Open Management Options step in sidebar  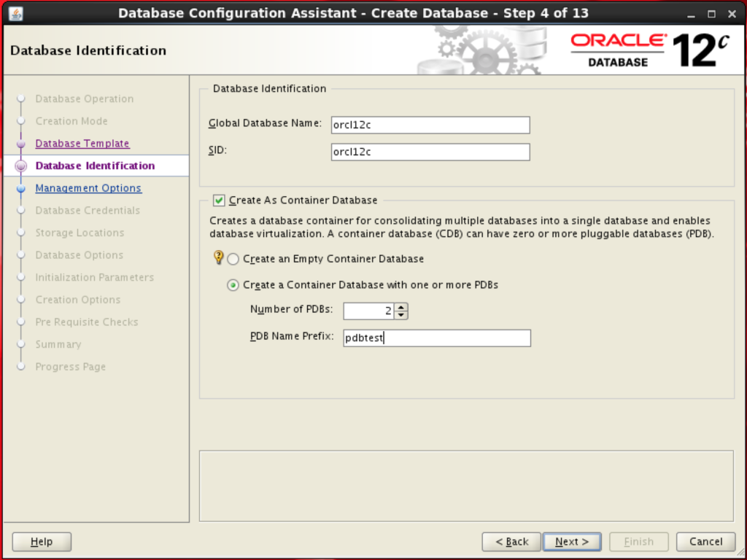(88, 188)
